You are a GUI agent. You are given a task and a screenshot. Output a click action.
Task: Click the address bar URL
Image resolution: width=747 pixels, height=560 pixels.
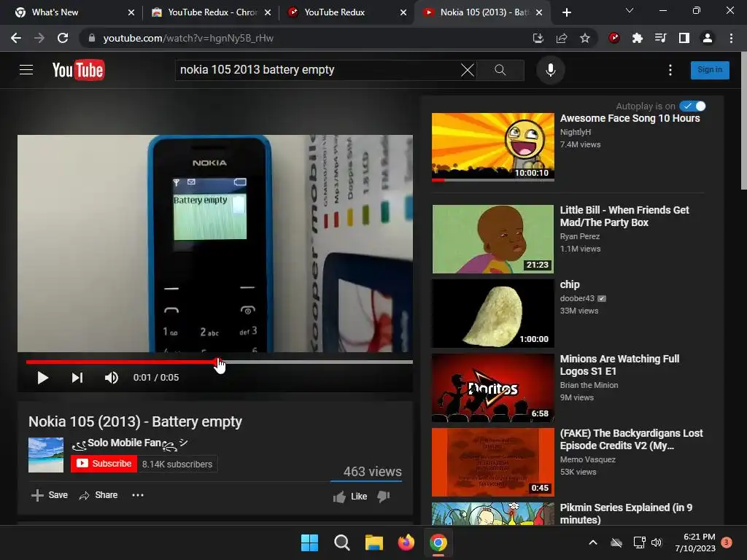pos(188,38)
